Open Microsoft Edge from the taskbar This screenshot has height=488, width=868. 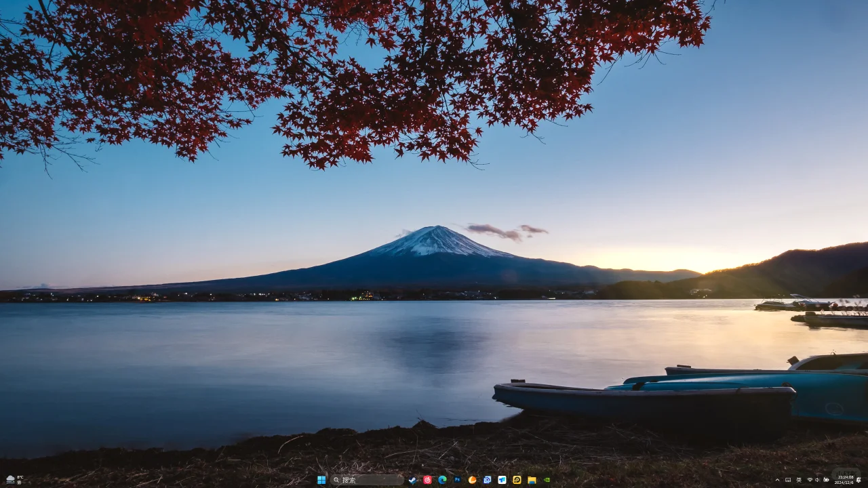[x=442, y=480]
